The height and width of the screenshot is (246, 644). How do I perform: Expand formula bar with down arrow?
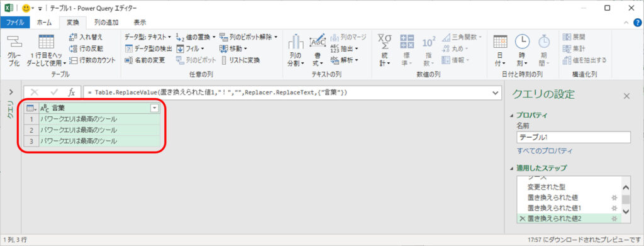coord(496,93)
